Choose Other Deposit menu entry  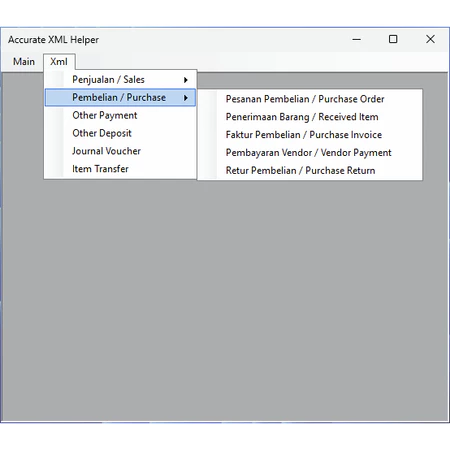pyautogui.click(x=120, y=133)
